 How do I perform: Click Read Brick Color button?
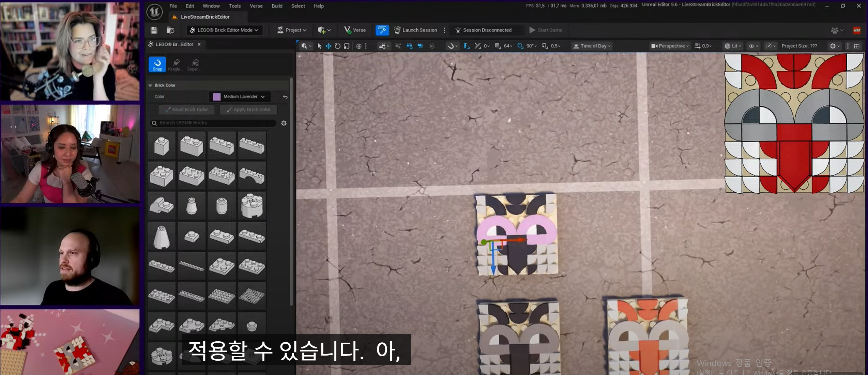pos(186,110)
